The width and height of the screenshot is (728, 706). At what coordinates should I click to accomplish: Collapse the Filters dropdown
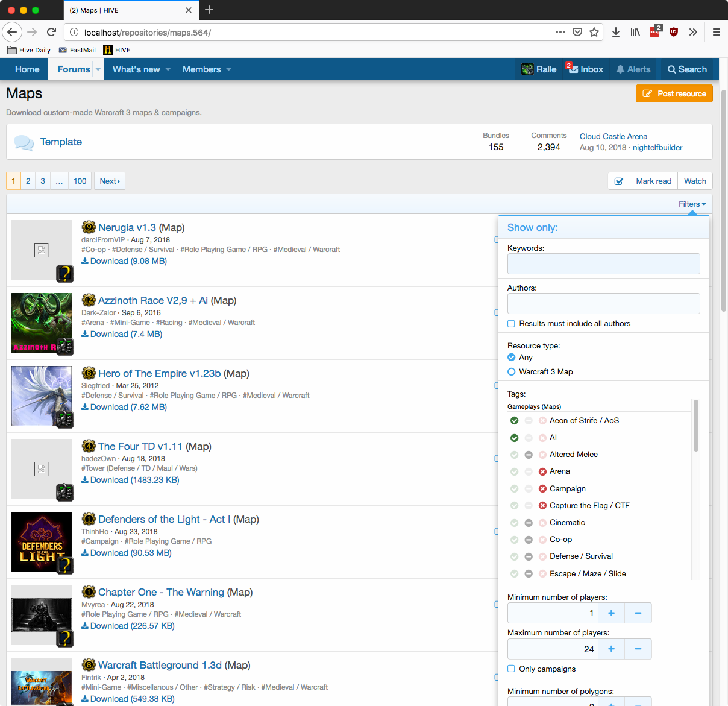click(x=692, y=204)
